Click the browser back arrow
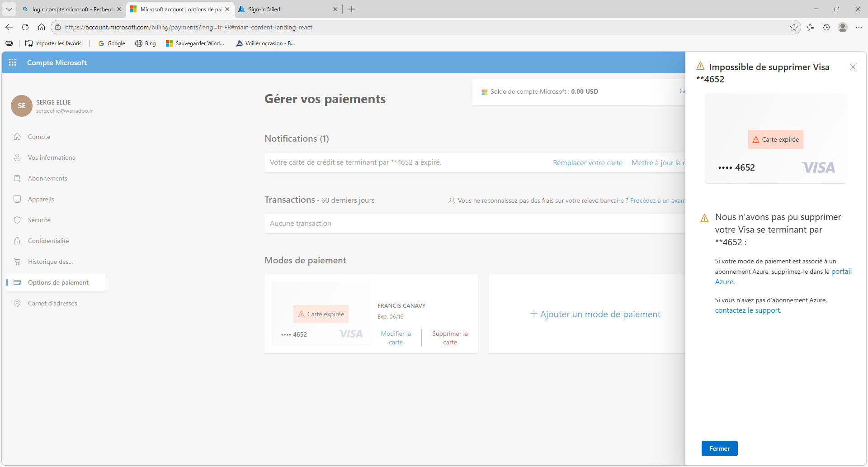This screenshot has height=467, width=868. [x=9, y=27]
